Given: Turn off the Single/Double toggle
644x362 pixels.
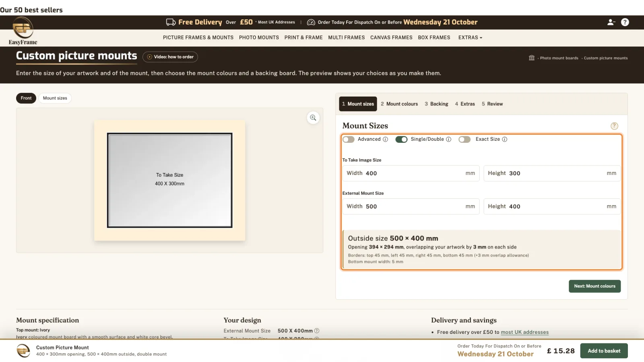Looking at the screenshot, I should [401, 139].
